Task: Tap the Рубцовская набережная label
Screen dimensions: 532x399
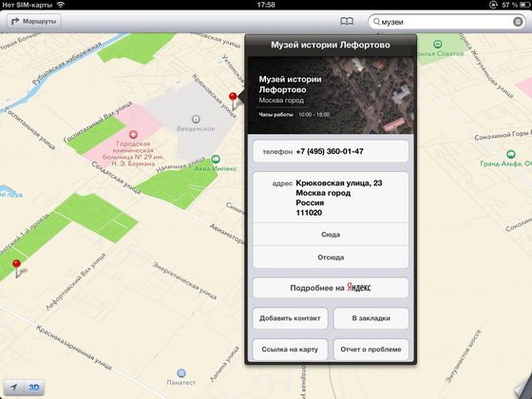Action: coord(66,64)
